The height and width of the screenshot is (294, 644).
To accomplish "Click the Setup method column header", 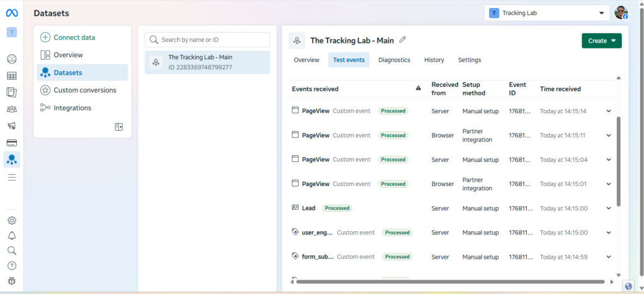I will pos(474,89).
